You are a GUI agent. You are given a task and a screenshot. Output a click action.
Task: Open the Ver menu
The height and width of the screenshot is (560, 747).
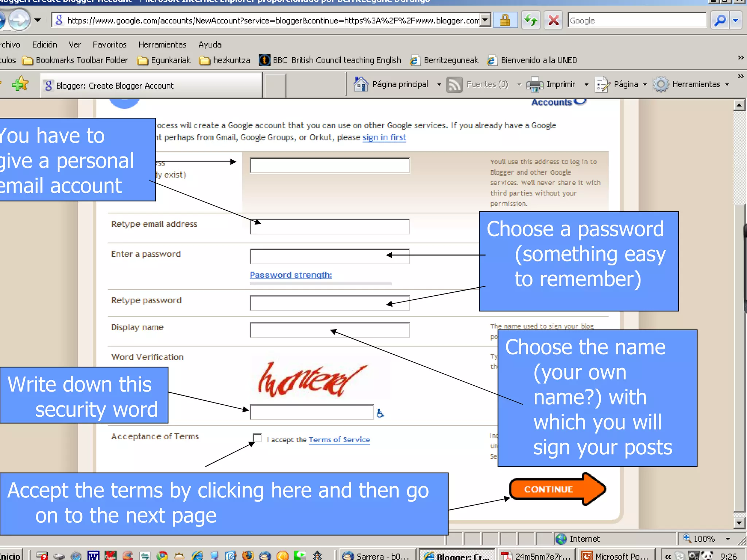pyautogui.click(x=75, y=44)
